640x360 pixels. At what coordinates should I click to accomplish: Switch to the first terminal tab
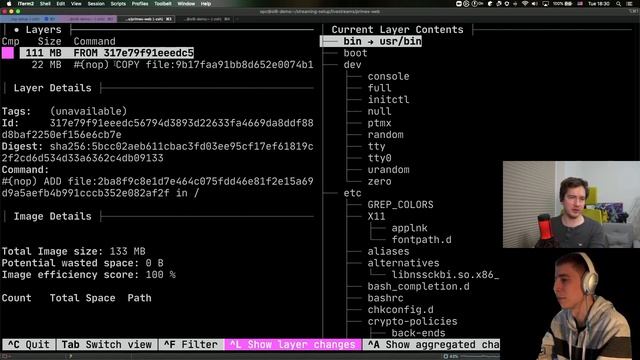coord(29,19)
